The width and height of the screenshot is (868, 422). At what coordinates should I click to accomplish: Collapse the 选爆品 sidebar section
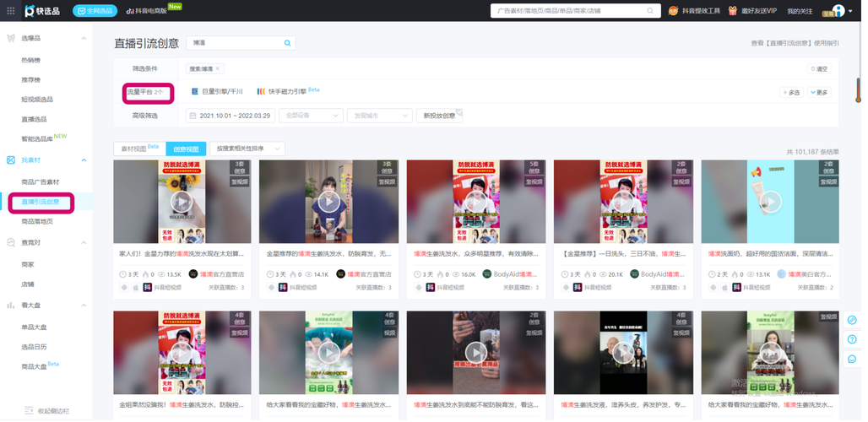pyautogui.click(x=84, y=38)
